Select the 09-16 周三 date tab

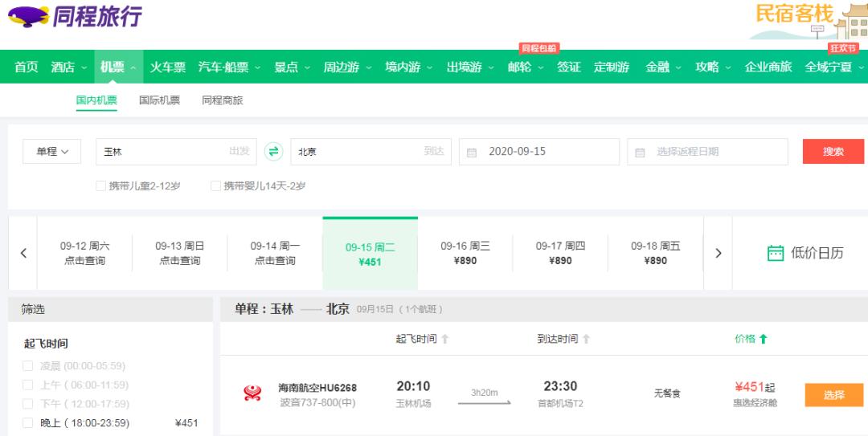(x=465, y=253)
